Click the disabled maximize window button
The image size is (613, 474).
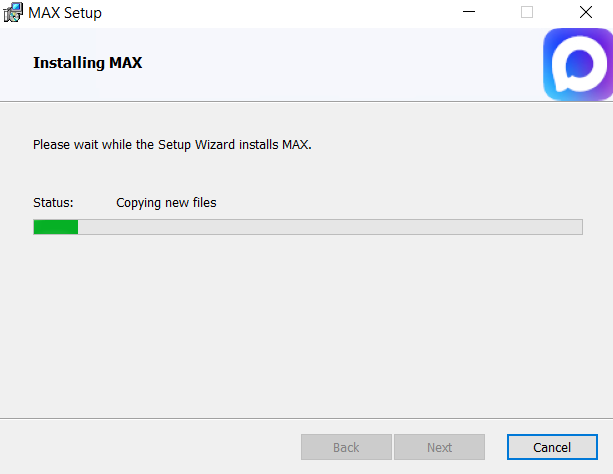[x=527, y=13]
